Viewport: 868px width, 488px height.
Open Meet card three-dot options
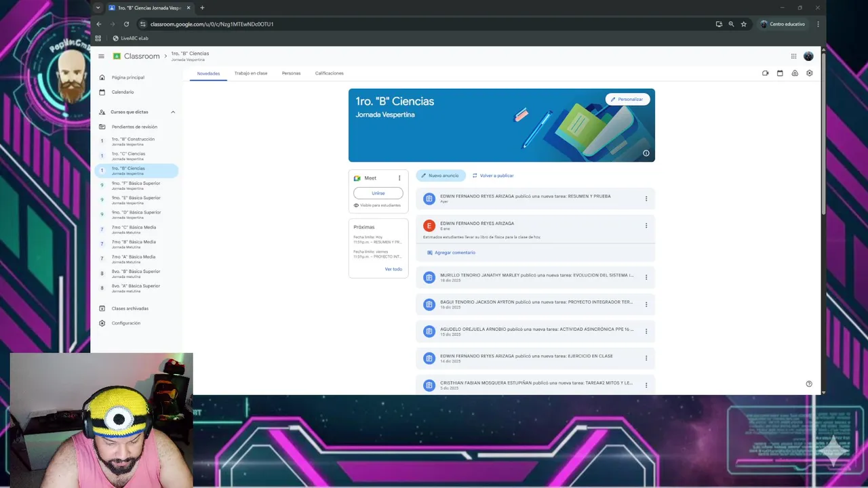click(x=399, y=178)
